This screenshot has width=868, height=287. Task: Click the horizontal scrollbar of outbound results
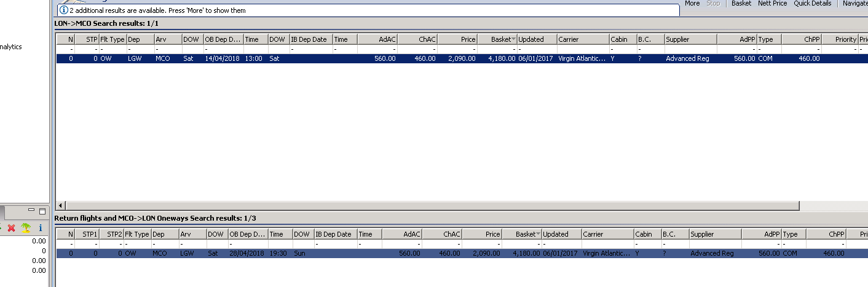coord(432,205)
